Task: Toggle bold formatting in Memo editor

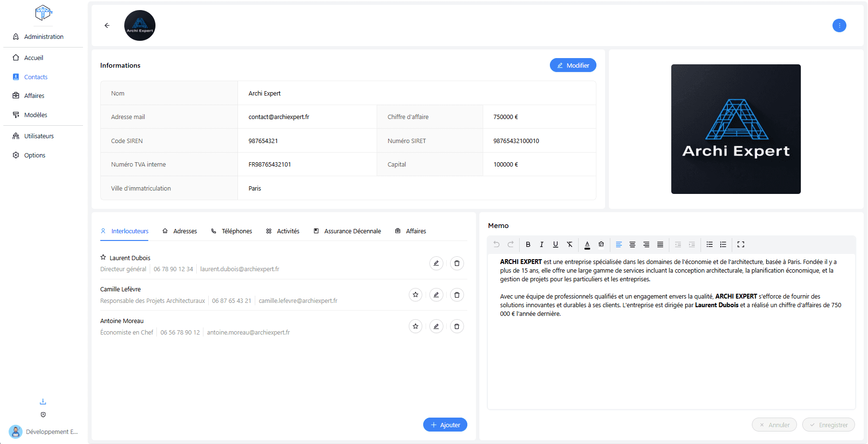Action: pyautogui.click(x=528, y=244)
